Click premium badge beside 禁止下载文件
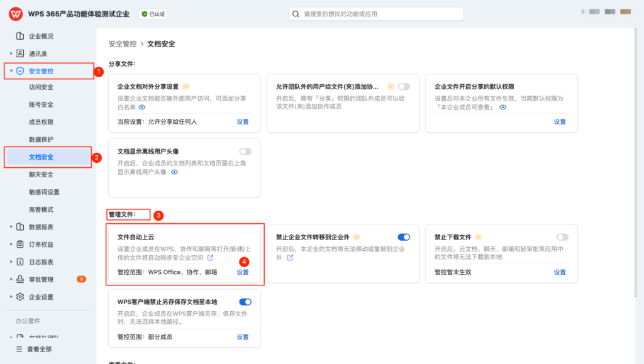Viewport: 644px width, 364px height. [478, 237]
